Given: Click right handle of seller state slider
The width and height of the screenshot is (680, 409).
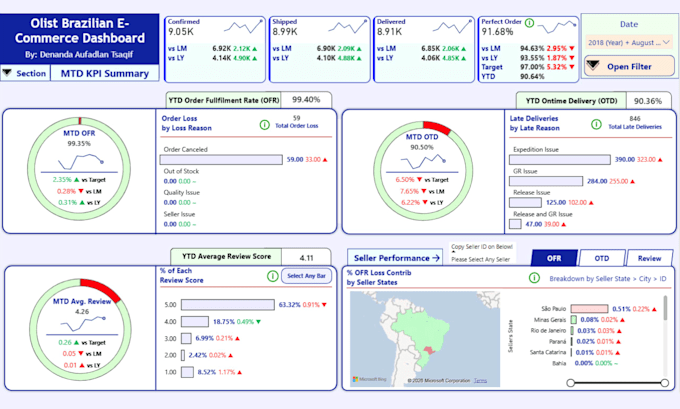Looking at the screenshot, I should [664, 383].
